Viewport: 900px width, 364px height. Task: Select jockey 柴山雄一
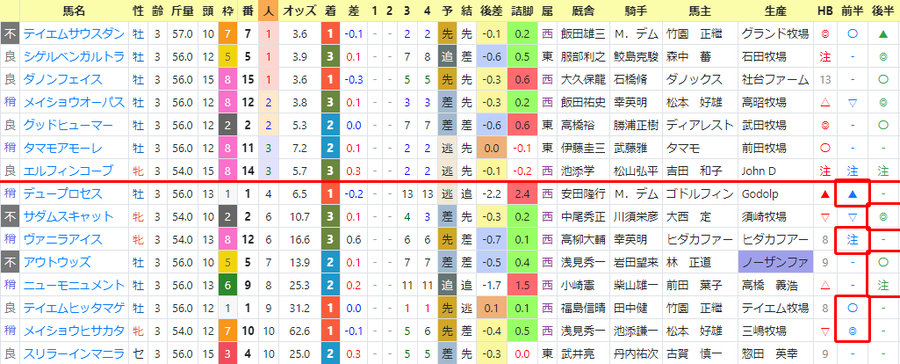coord(635,285)
